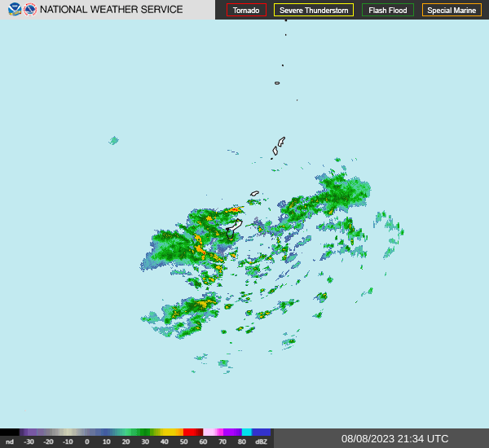This screenshot has height=448, width=489.
Task: Click the green 30 dBZ color swatch
Action: coord(145,432)
